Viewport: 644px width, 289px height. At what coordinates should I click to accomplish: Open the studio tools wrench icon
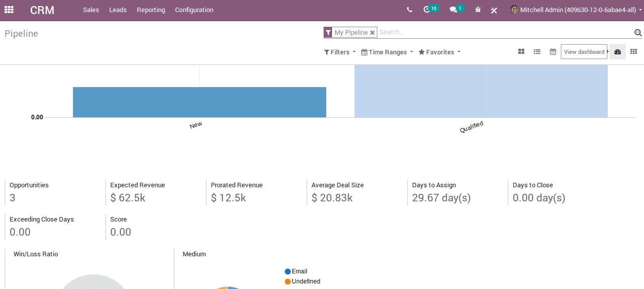coord(494,10)
